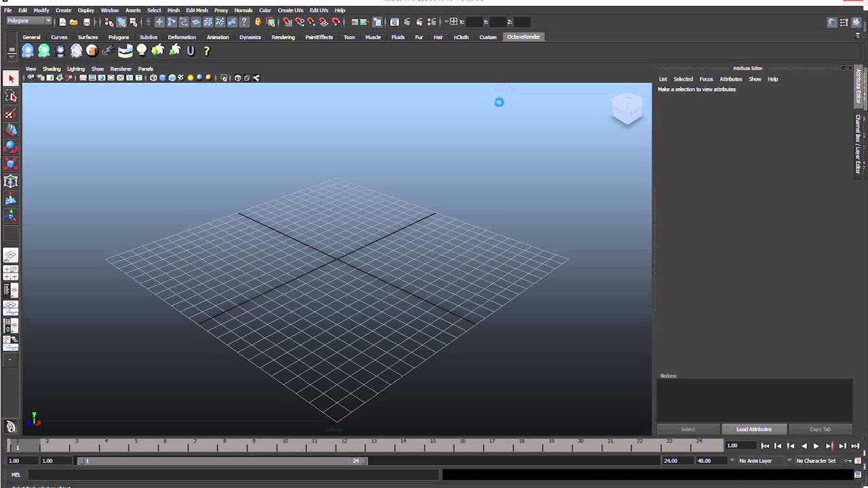Screen dimensions: 868x488
Task: Click the green Octane shelf icon
Action: point(44,50)
